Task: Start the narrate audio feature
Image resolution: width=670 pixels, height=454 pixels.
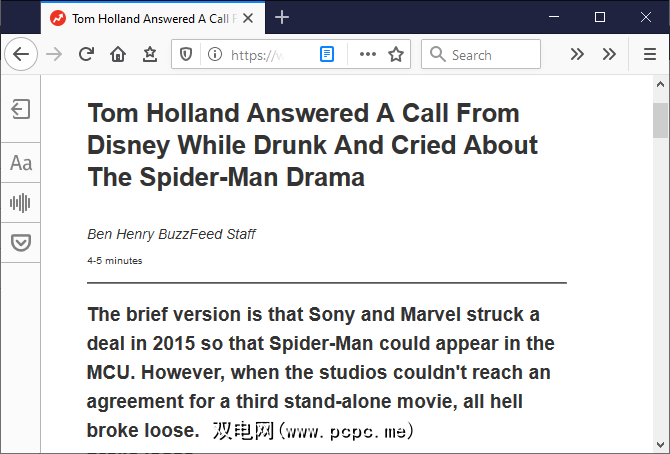Action: pyautogui.click(x=20, y=203)
